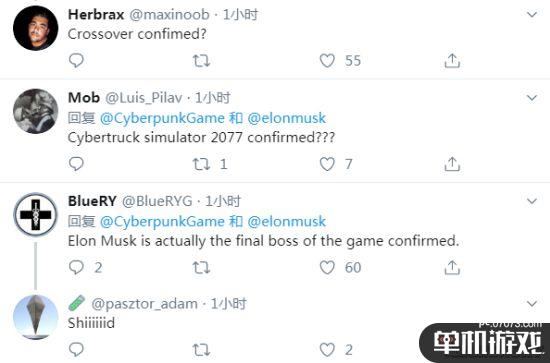Like Mob's tweet with 7 likes
This screenshot has width=550, height=363.
pyautogui.click(x=327, y=164)
